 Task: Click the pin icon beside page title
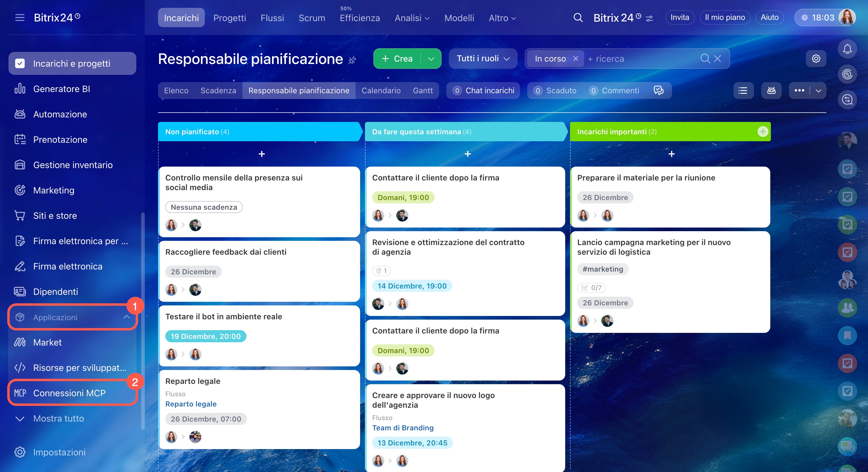pos(352,60)
